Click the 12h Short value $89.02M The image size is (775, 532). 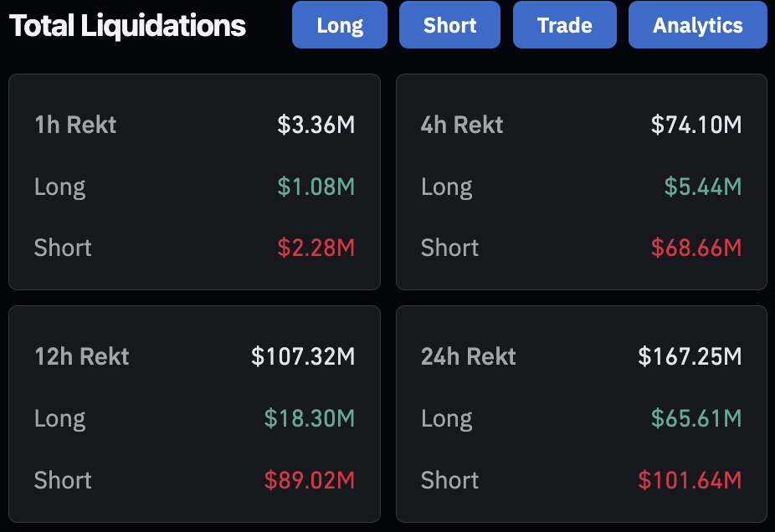click(x=310, y=480)
